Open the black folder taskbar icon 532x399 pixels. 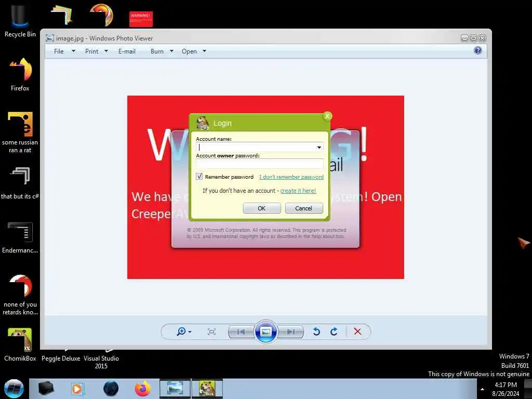46,389
